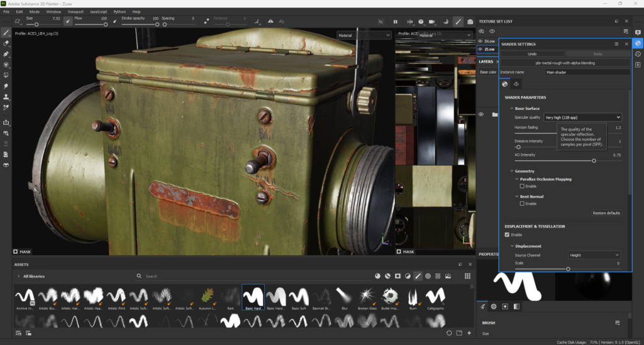The width and height of the screenshot is (644, 345).
Task: Open the Python menu
Action: [119, 11]
